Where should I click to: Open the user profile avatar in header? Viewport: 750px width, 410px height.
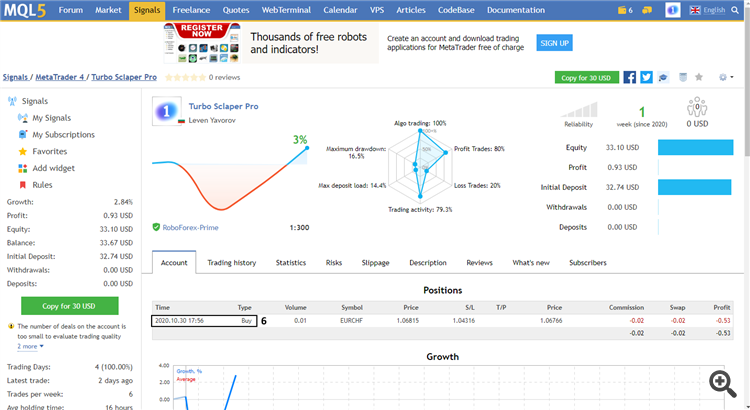coord(673,10)
